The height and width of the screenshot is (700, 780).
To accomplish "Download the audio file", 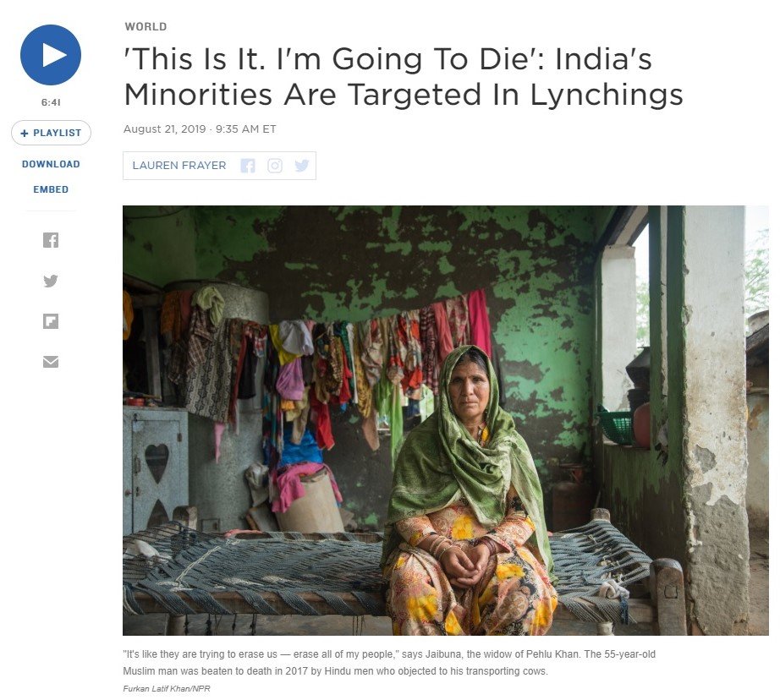I will tap(51, 164).
